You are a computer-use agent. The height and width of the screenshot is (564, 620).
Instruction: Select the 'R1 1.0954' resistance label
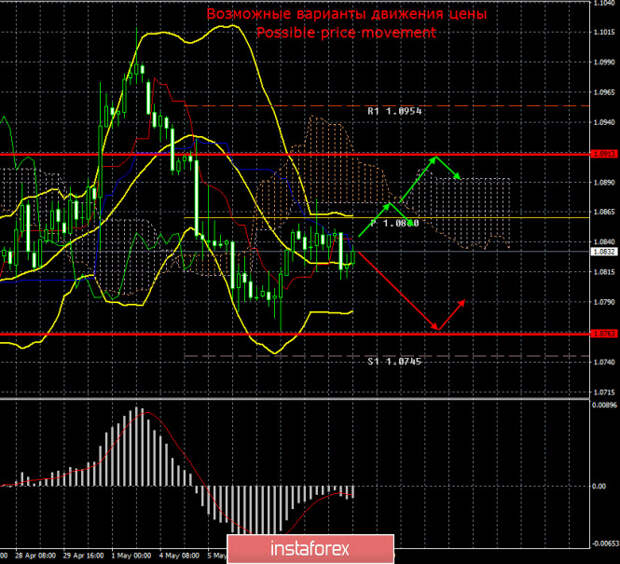(x=395, y=112)
